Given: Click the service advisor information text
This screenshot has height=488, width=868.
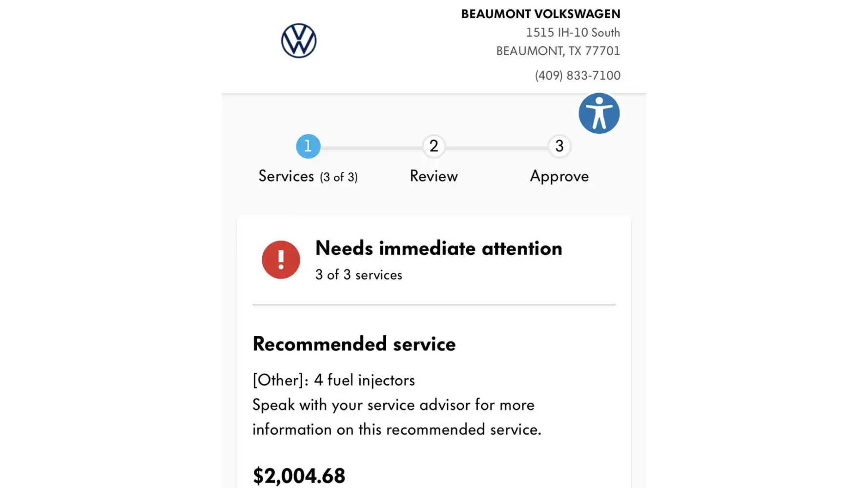Looking at the screenshot, I should (x=396, y=417).
